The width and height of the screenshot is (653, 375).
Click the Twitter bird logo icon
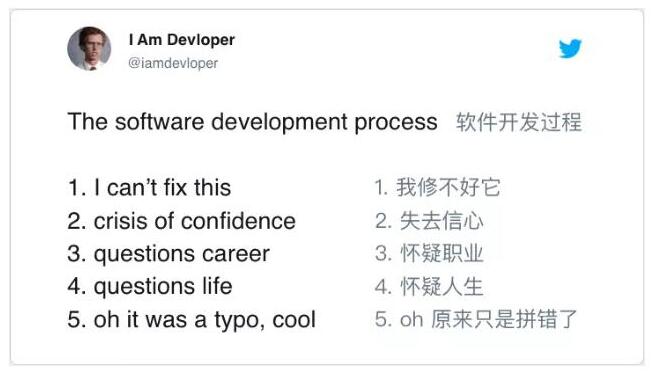click(570, 48)
